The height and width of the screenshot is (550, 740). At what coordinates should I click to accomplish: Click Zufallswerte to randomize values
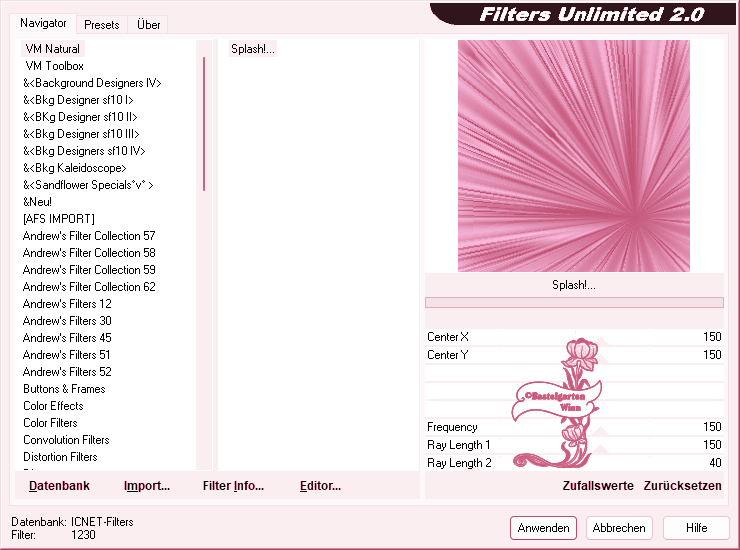point(597,486)
